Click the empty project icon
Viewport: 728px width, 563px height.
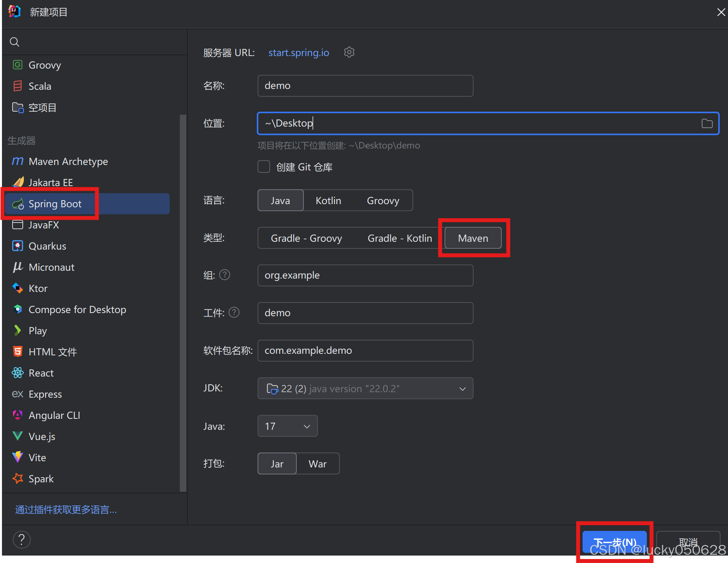click(x=18, y=107)
